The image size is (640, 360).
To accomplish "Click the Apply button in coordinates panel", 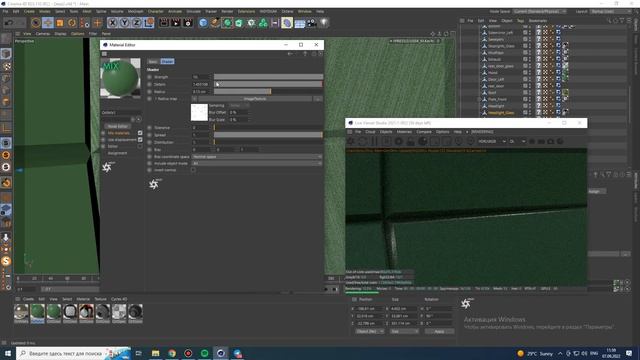I will [439, 331].
